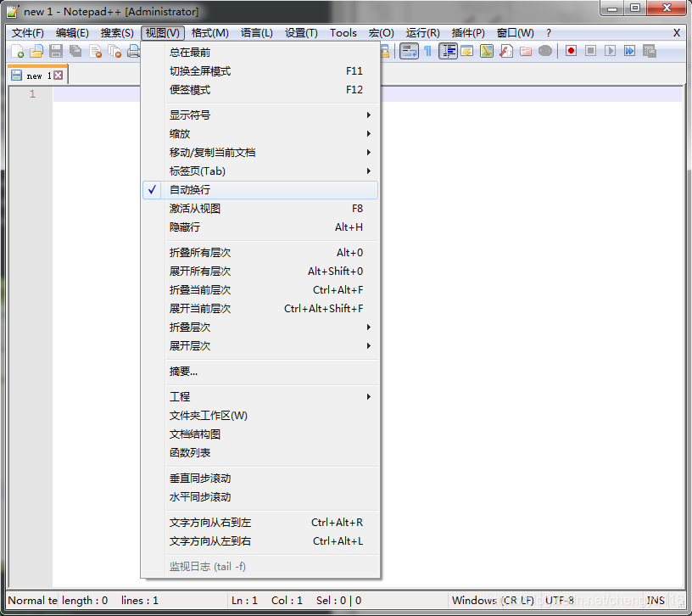Click the Function List toolbar icon
This screenshot has width=692, height=616.
tap(506, 51)
